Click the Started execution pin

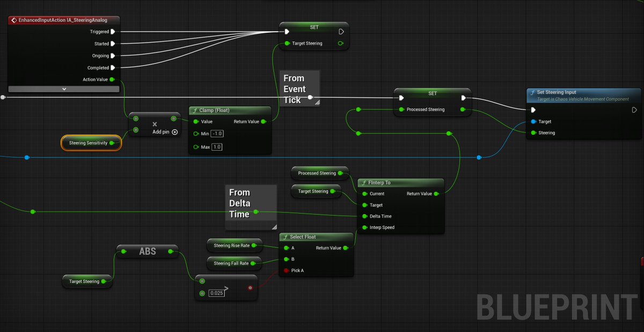(113, 43)
